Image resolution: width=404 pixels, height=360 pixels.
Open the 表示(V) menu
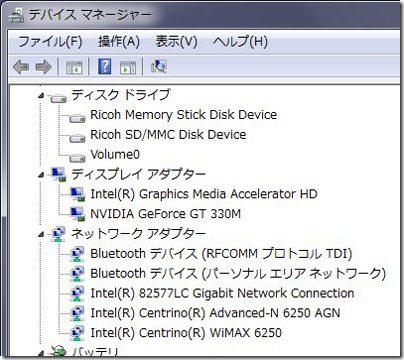[x=176, y=42]
